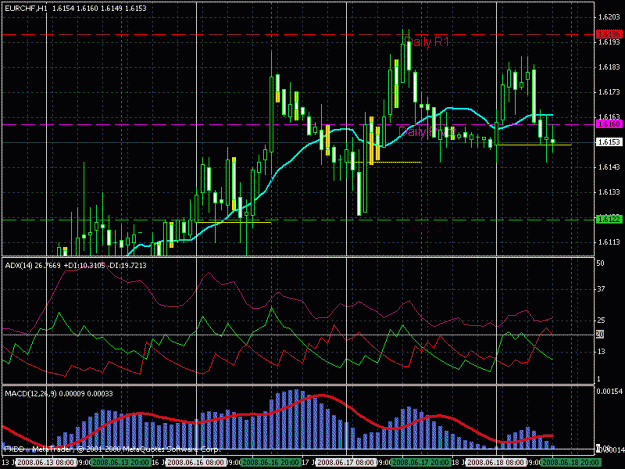This screenshot has width=625, height=469.
Task: Click the 1.6183 price scale value
Action: click(609, 67)
